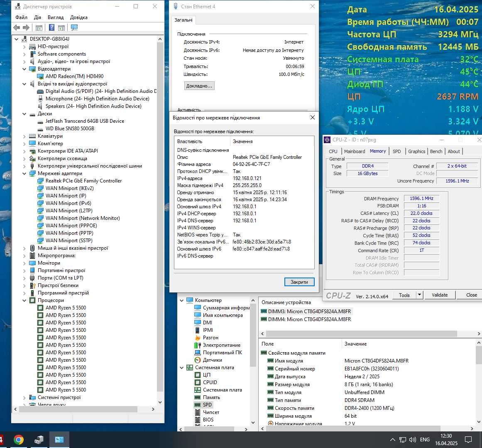Open the Довідка menu
Image resolution: width=482 pixels, height=448 pixels.
pyautogui.click(x=79, y=17)
